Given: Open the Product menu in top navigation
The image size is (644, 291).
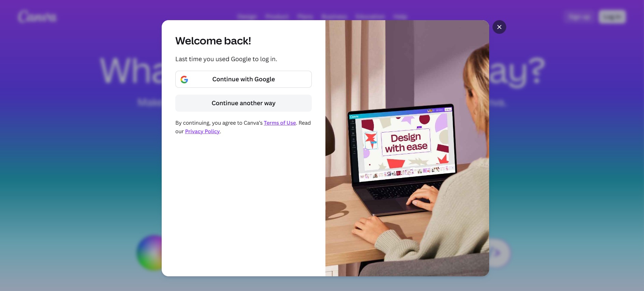Looking at the screenshot, I should (x=277, y=17).
